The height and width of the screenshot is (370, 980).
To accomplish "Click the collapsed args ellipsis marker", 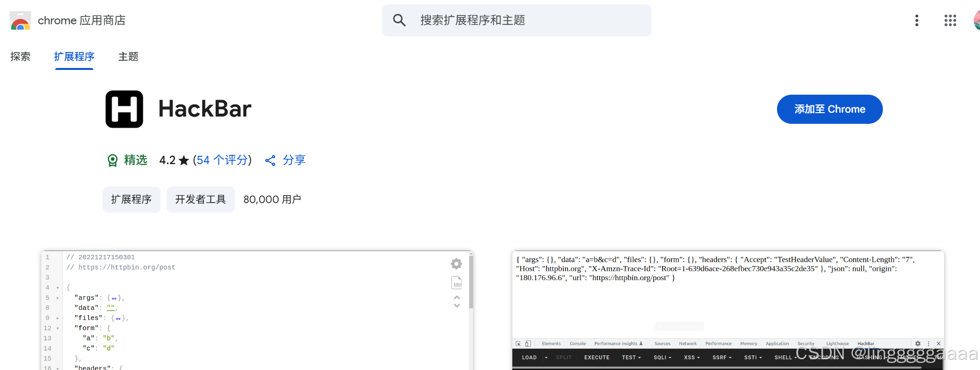I will pyautogui.click(x=114, y=298).
